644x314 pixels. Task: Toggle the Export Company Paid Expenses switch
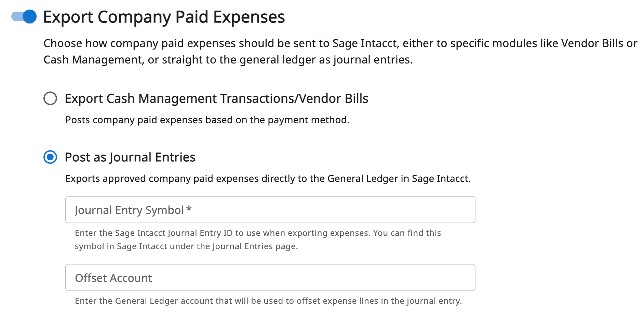24,17
